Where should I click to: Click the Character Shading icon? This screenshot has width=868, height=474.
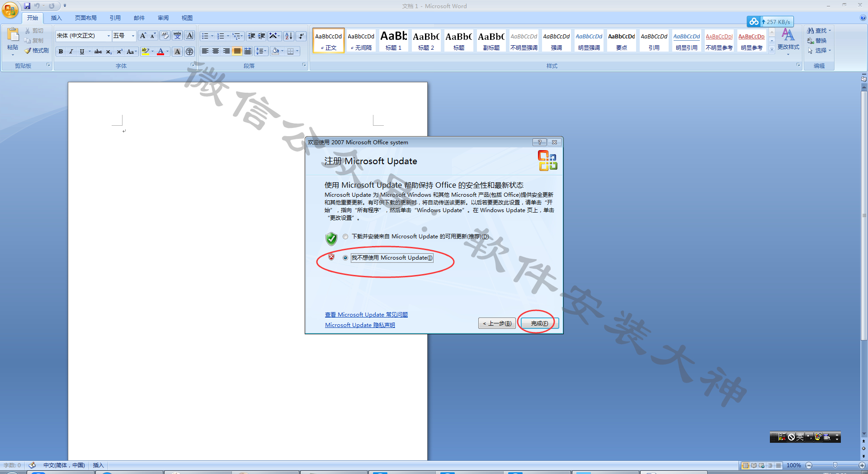point(178,52)
